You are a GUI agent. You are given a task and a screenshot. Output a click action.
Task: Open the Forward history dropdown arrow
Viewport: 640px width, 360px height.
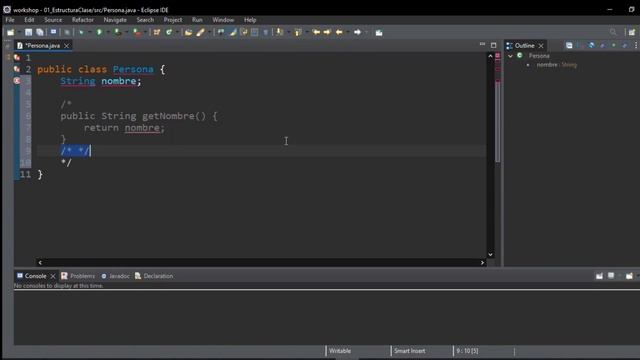[x=366, y=32]
